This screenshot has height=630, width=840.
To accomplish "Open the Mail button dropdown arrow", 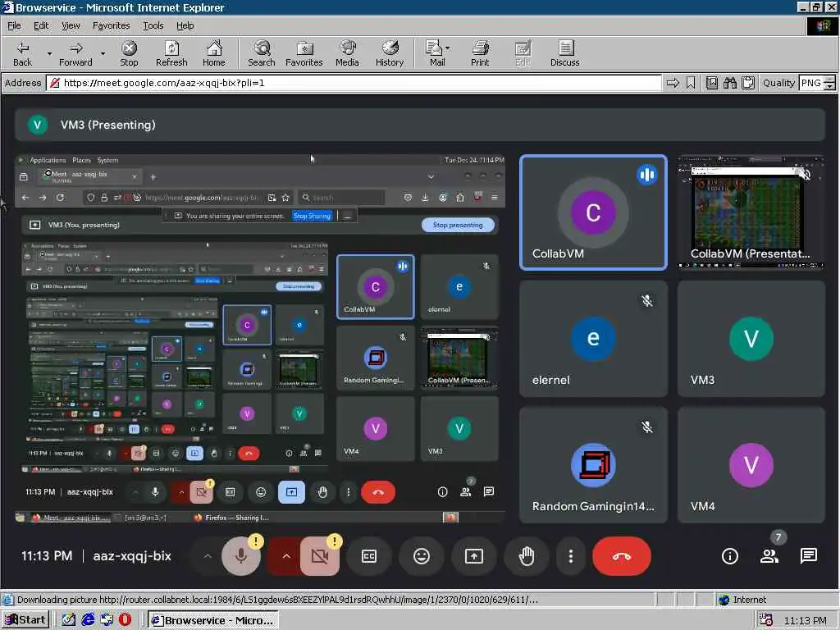I will click(448, 48).
